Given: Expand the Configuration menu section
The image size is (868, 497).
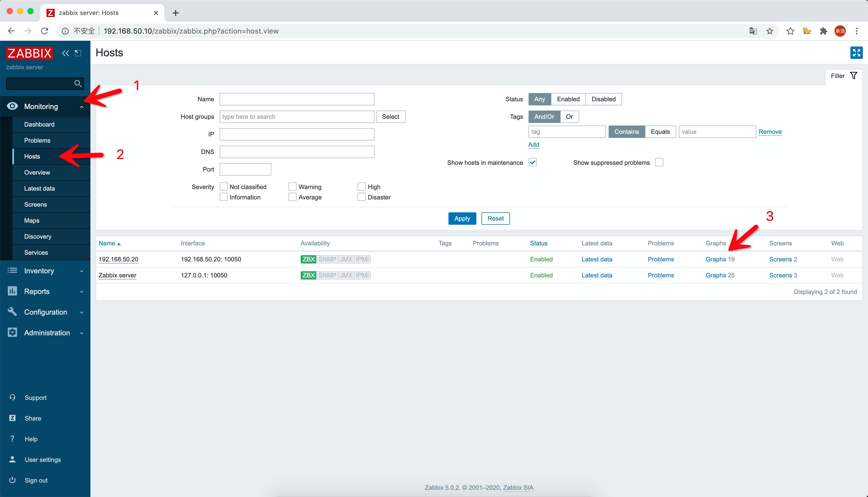Looking at the screenshot, I should (x=45, y=312).
